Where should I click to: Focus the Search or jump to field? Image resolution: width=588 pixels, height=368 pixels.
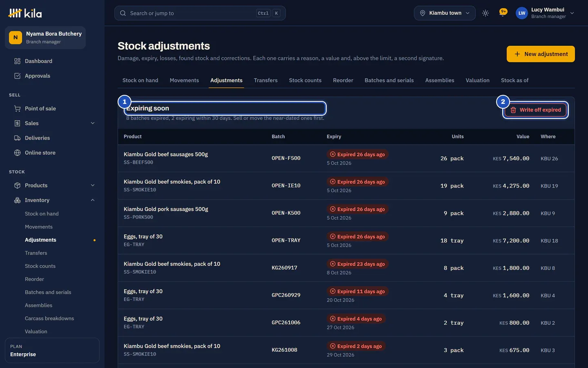click(200, 13)
